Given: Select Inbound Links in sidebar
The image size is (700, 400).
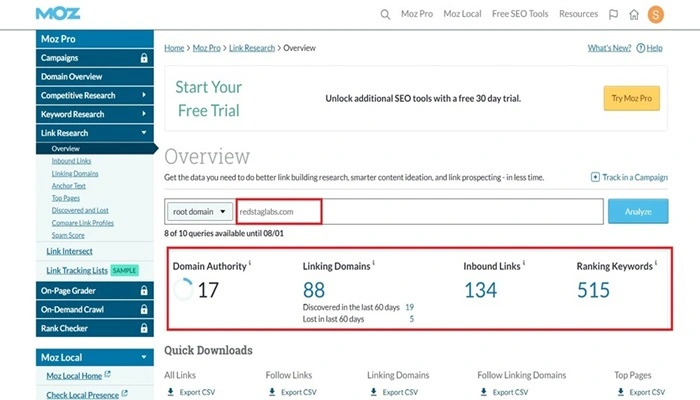Looking at the screenshot, I should pyautogui.click(x=71, y=160).
